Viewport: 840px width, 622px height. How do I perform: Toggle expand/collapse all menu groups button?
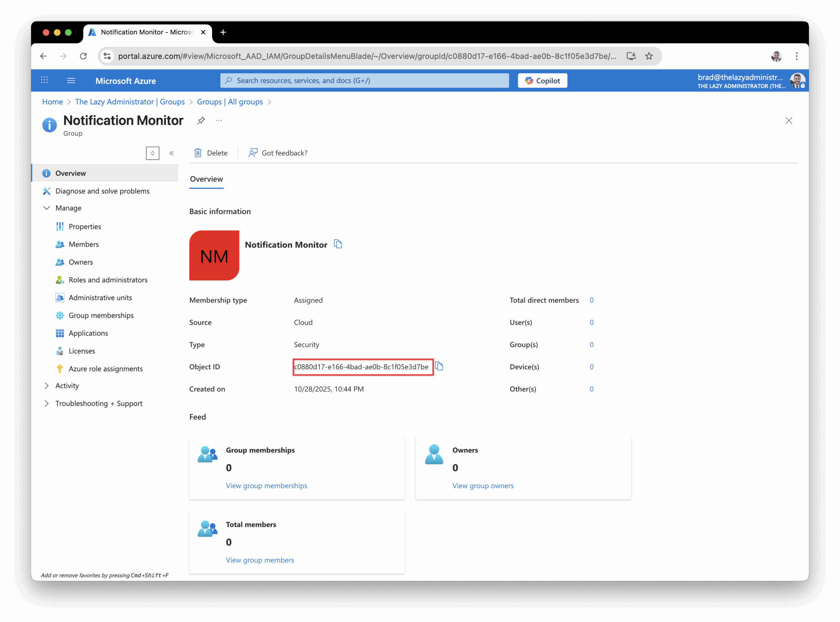[153, 153]
